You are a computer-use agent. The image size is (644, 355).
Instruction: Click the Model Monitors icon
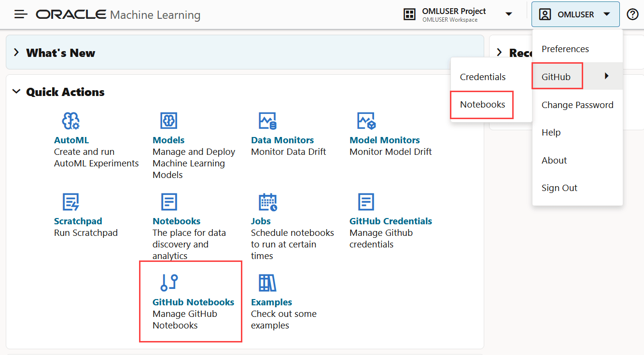point(366,121)
